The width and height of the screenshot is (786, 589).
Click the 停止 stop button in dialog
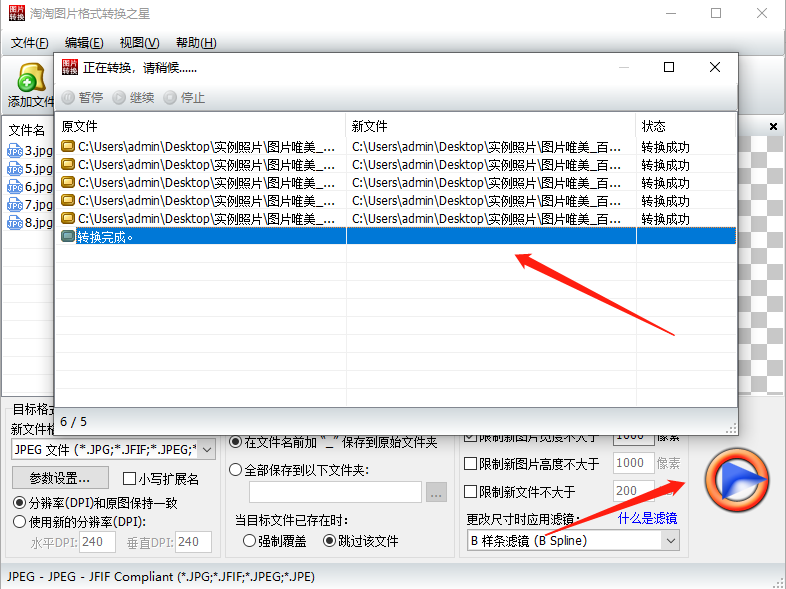coord(184,98)
